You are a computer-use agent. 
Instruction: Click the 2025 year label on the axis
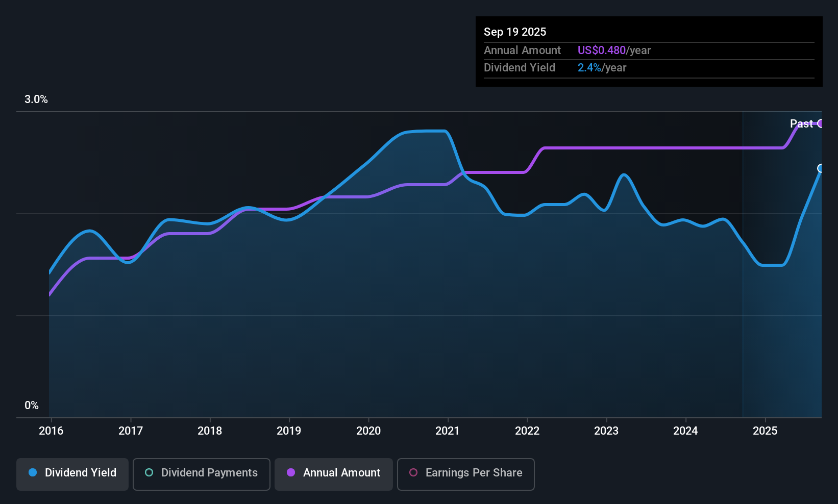(x=765, y=431)
